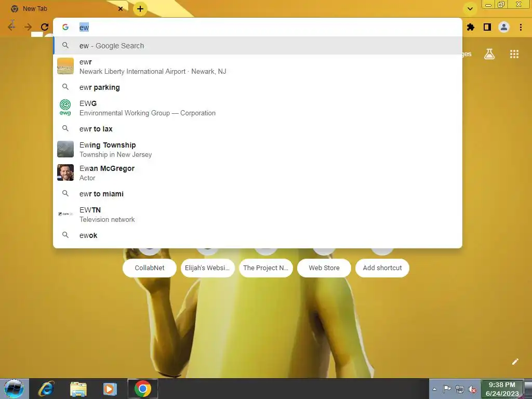Viewport: 532px width, 399px height.
Task: Open the Web Store shortcut
Action: (324, 268)
